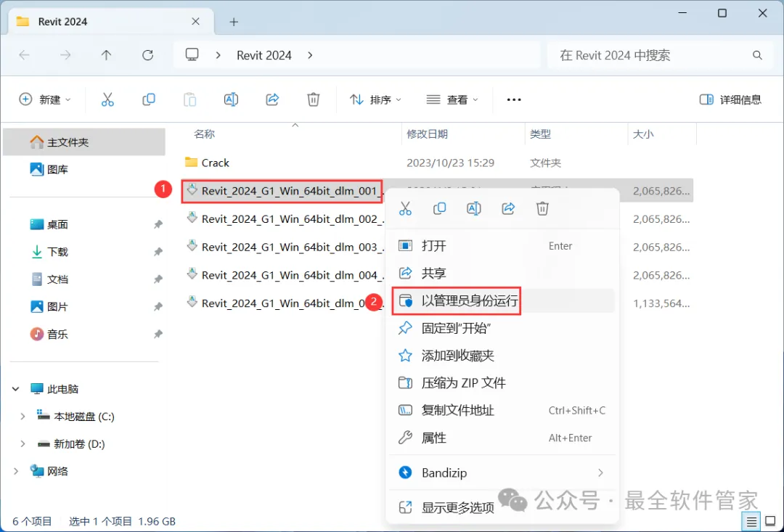Open the Bandizip submenu arrow
784x532 pixels.
(600, 472)
